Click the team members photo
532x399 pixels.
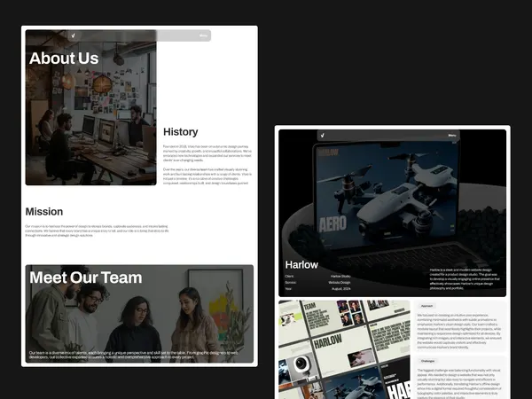139,314
